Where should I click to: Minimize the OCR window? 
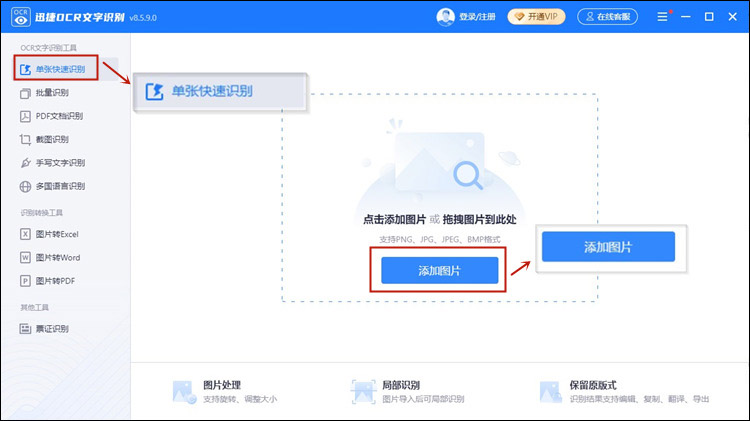[x=686, y=17]
